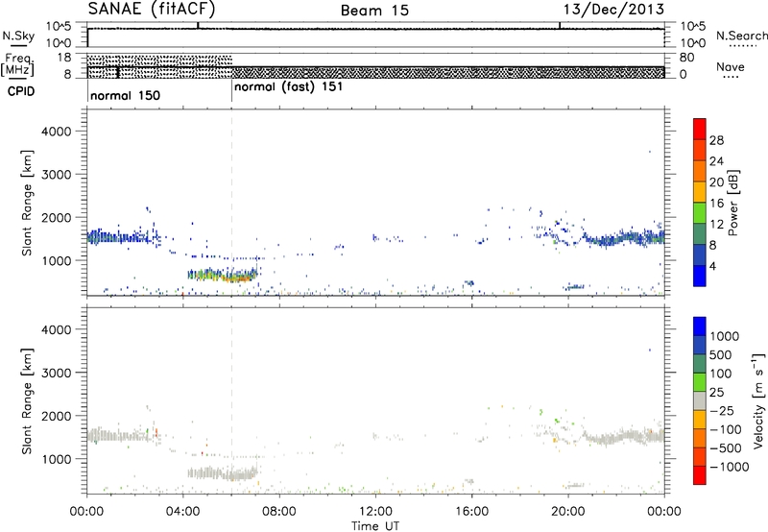The height and width of the screenshot is (532, 768).
Task: Click the N.Sky legend label
Action: (x=18, y=36)
